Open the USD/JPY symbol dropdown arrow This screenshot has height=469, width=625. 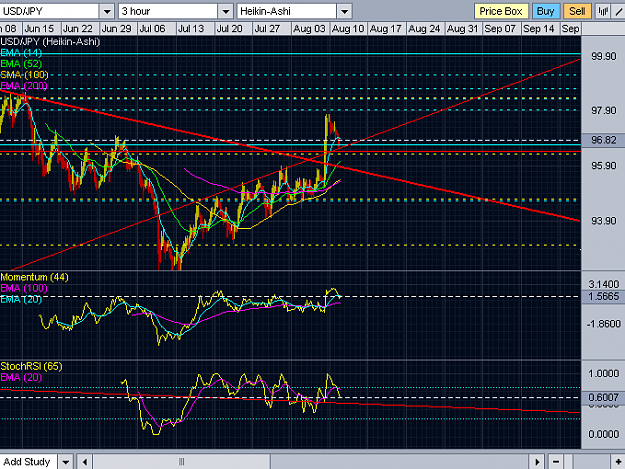(107, 11)
